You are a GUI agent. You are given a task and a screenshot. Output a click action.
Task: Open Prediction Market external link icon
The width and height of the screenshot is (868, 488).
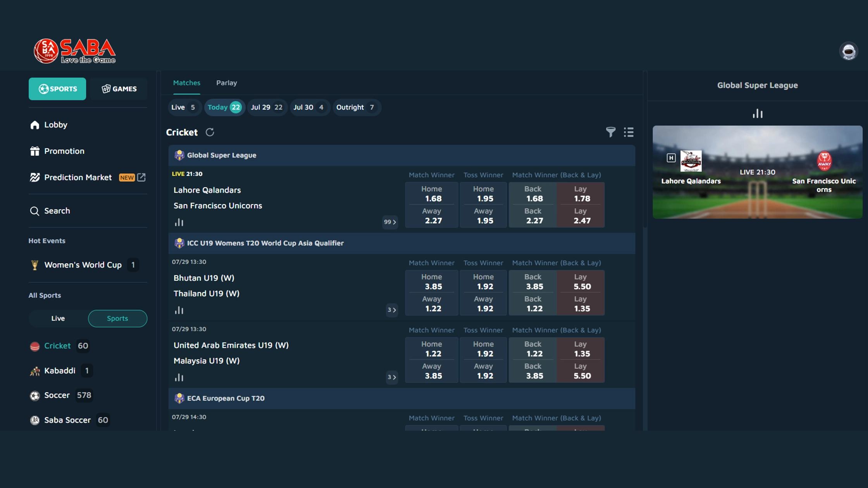[141, 177]
